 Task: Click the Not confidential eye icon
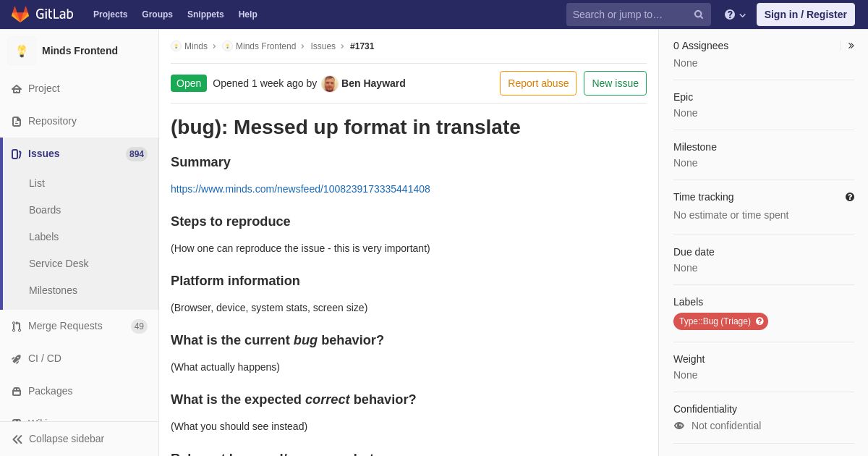coord(679,426)
